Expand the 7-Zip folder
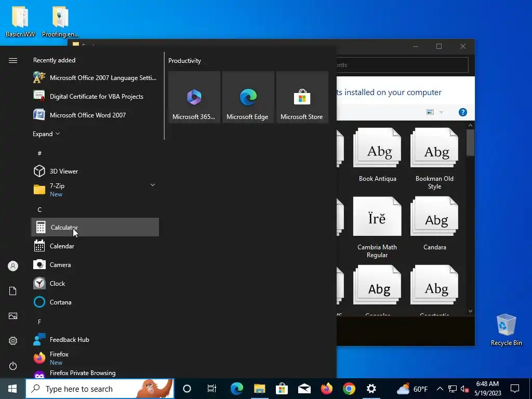This screenshot has width=532, height=399. pyautogui.click(x=153, y=185)
